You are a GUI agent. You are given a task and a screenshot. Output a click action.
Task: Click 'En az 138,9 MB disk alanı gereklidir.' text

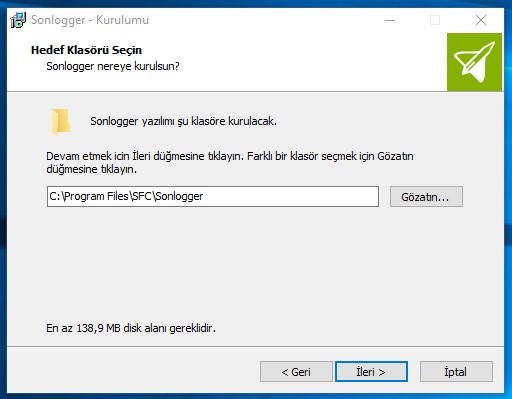[131, 328]
